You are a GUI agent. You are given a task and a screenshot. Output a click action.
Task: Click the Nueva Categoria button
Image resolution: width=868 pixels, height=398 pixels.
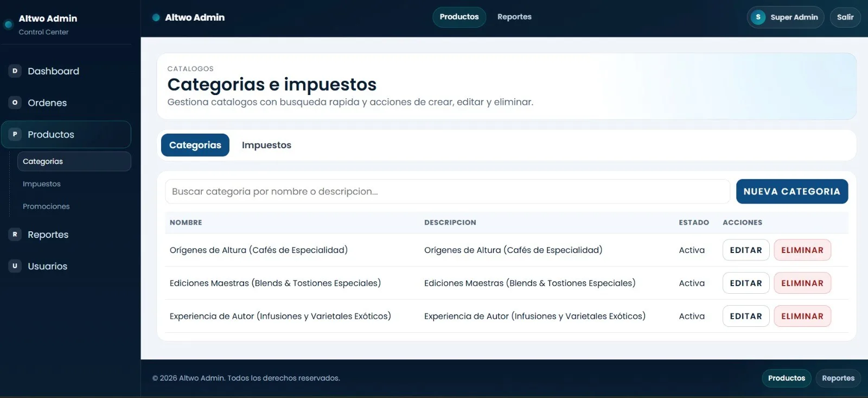coord(792,192)
